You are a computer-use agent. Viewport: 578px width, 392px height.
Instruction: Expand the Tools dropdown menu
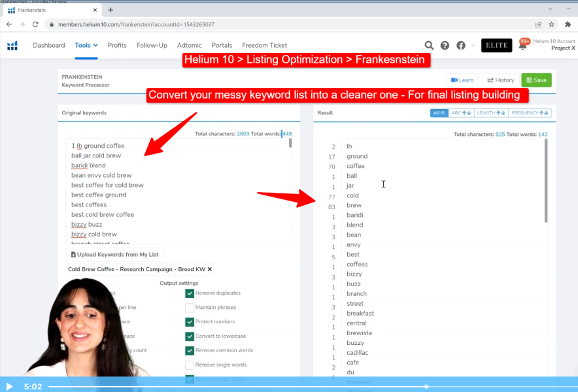(86, 46)
